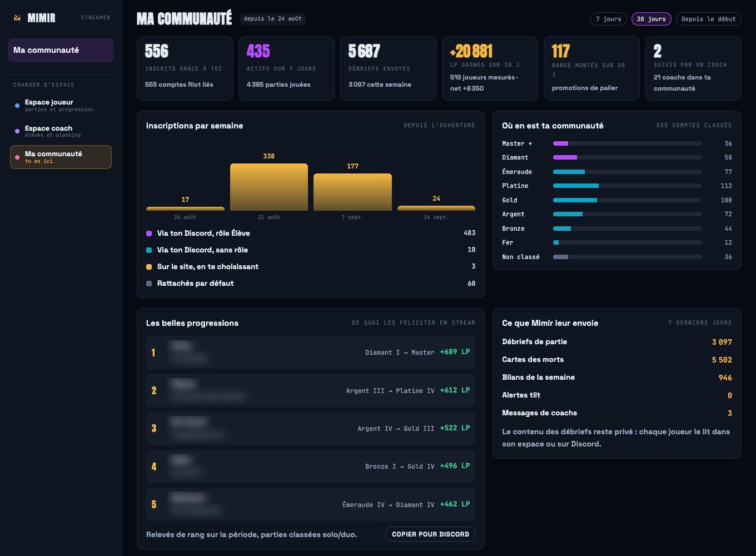Open the 556 Inscrits grâce à toi card
Image resolution: width=756 pixels, height=556 pixels.
click(185, 68)
